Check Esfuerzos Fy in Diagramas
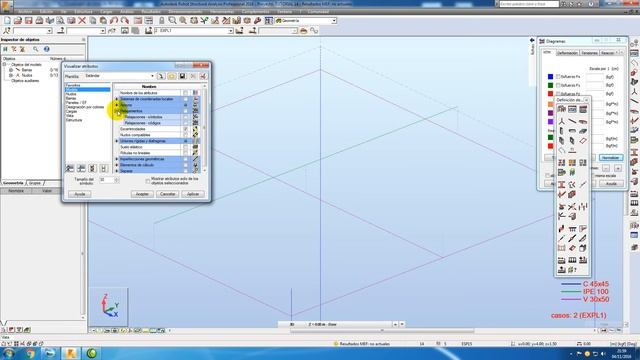The height and width of the screenshot is (360, 640). (558, 85)
